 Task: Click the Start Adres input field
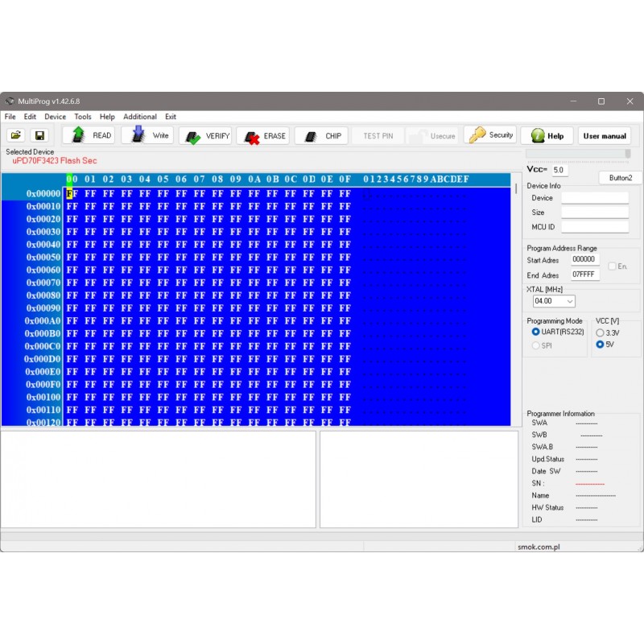pos(584,260)
